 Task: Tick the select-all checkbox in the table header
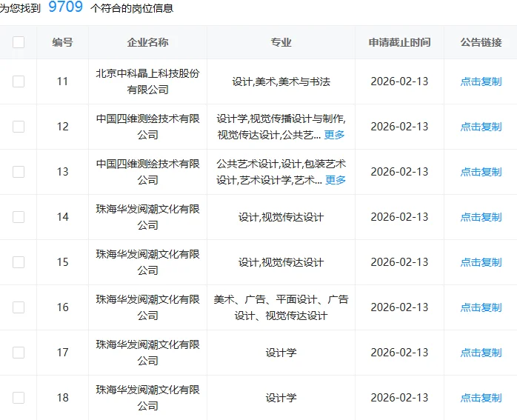pyautogui.click(x=19, y=42)
